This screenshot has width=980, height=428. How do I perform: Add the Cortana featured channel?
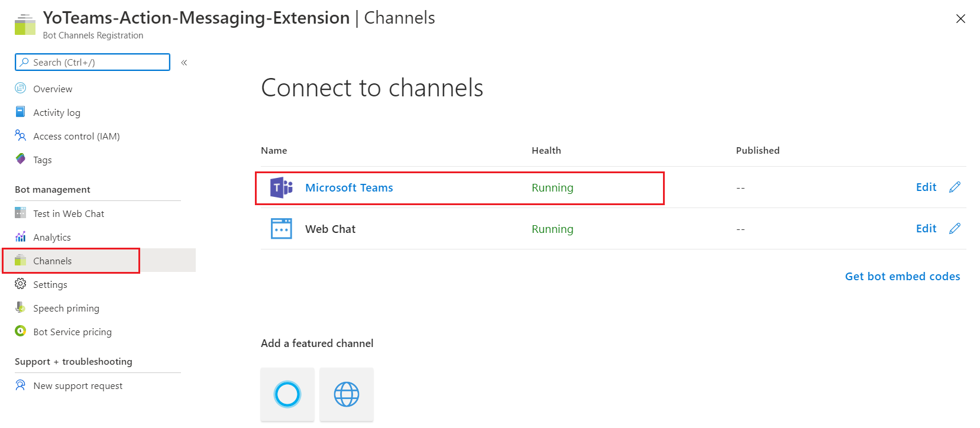coord(287,394)
